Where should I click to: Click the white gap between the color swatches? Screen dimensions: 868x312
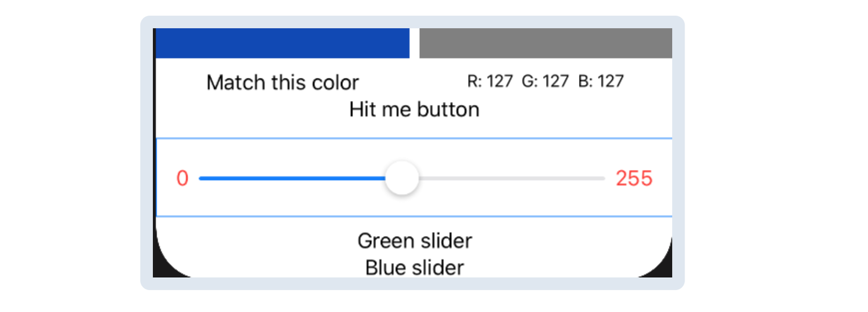(x=415, y=43)
